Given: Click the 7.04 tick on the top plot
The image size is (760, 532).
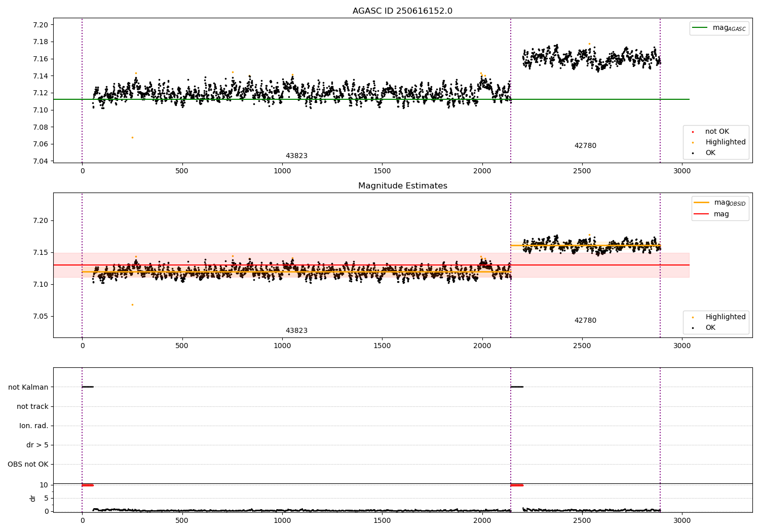Looking at the screenshot, I should (41, 161).
